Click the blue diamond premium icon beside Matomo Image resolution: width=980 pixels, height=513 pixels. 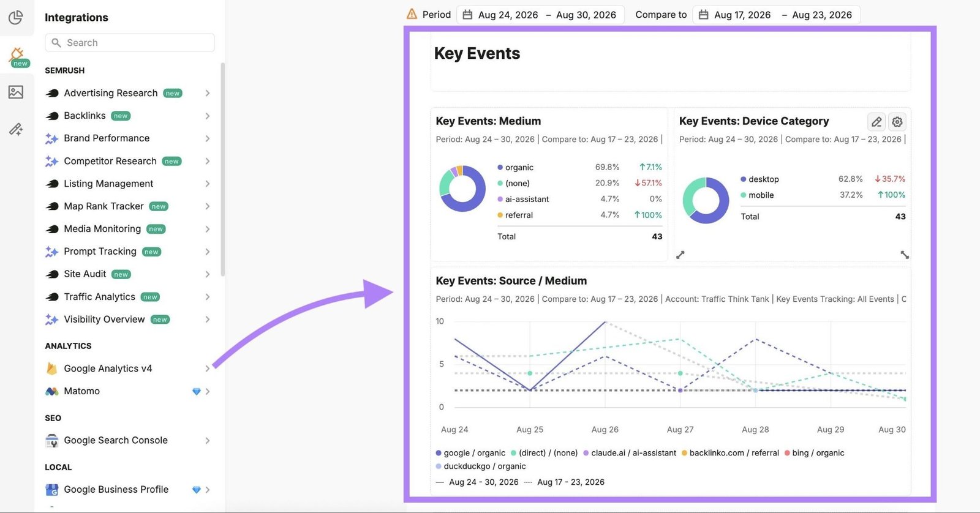[197, 391]
